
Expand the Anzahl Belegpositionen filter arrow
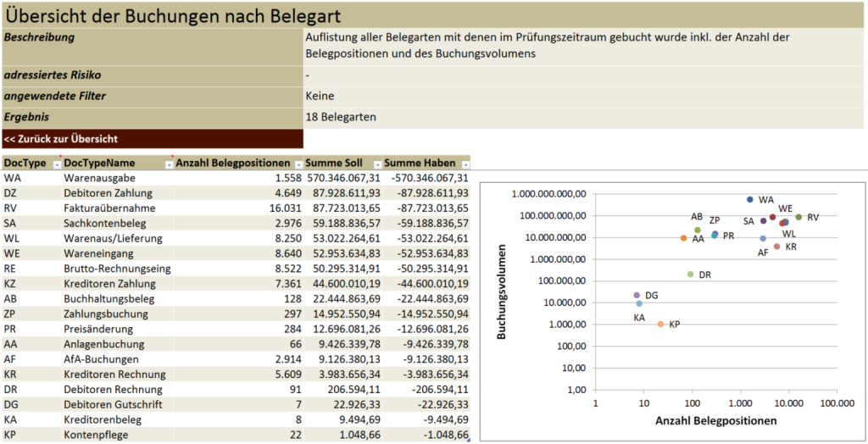[298, 164]
